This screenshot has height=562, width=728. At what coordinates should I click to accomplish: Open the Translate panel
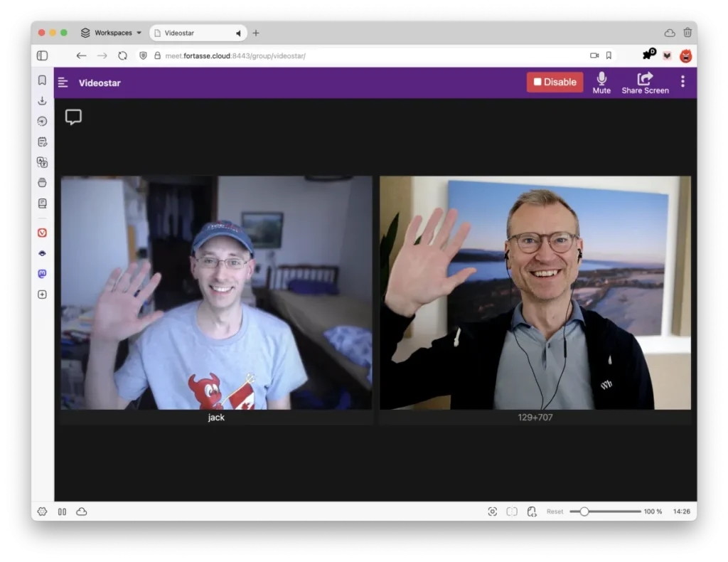pos(42,162)
